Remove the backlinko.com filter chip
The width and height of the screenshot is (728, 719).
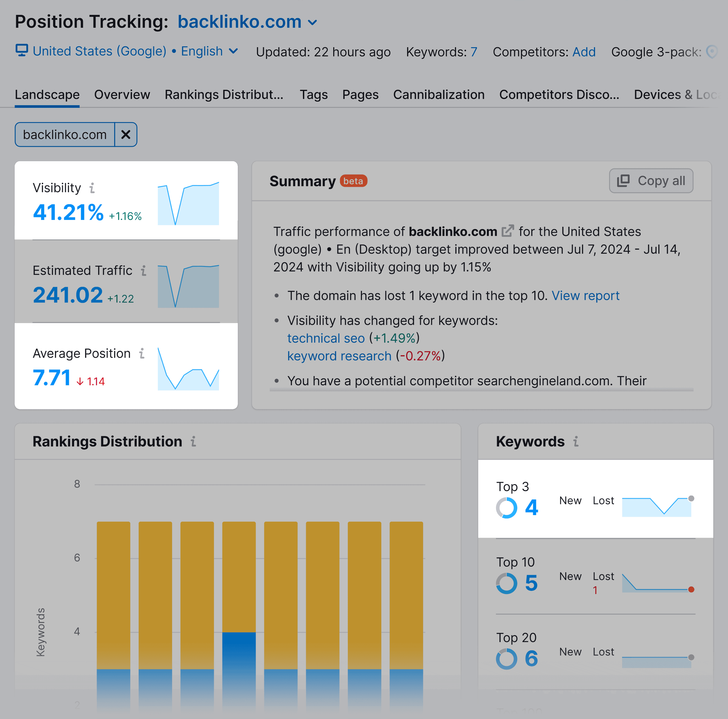click(126, 135)
